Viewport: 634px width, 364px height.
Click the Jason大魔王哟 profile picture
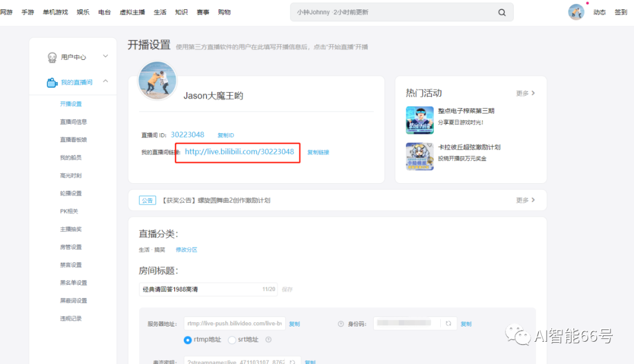(157, 80)
